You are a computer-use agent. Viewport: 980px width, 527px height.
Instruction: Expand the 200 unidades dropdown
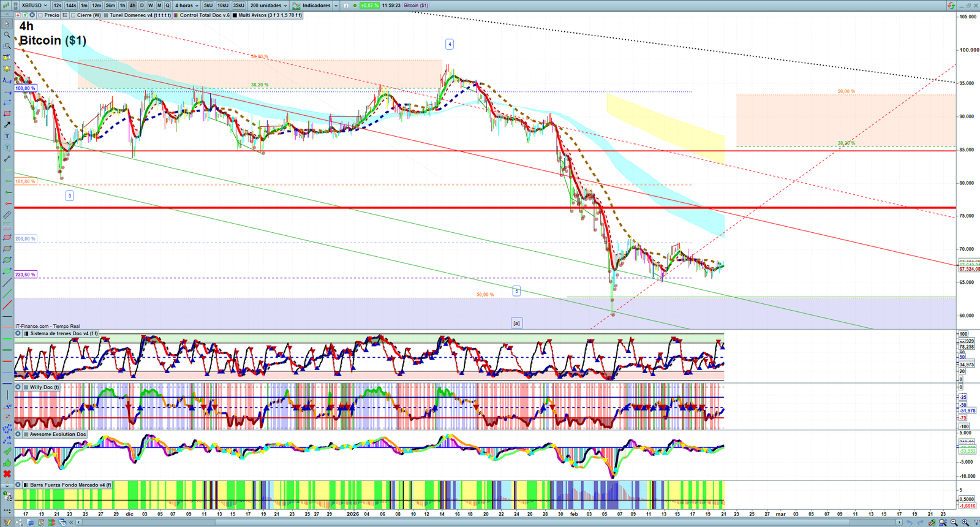[x=268, y=6]
